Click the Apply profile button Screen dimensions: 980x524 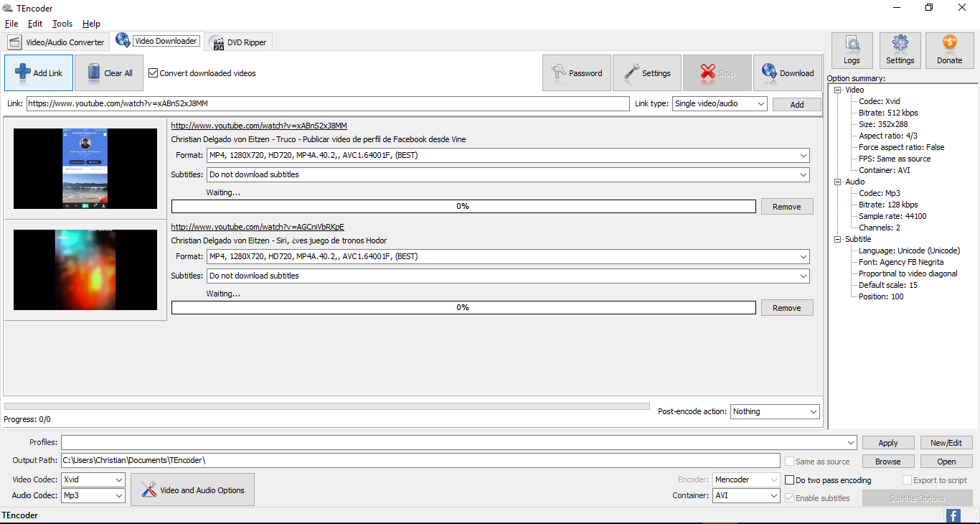tap(888, 443)
